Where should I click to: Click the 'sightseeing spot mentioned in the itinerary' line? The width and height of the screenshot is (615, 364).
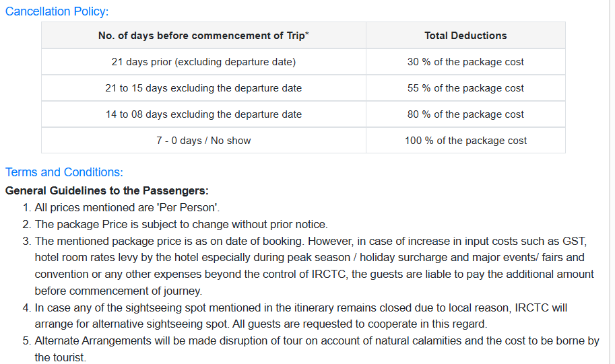pos(301,308)
